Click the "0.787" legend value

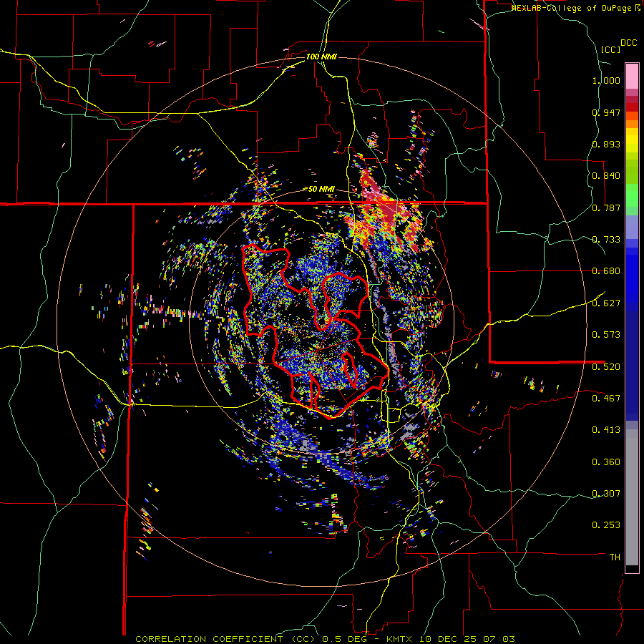tap(606, 208)
